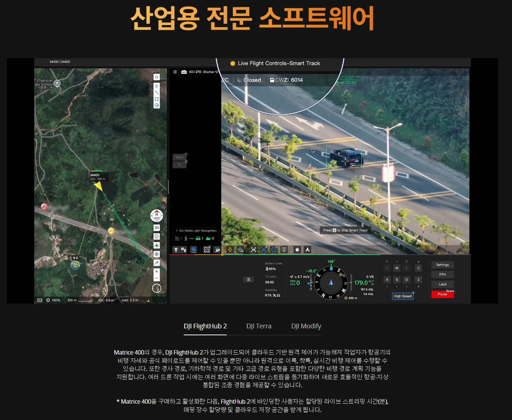The height and width of the screenshot is (420, 512).
Task: Click the E rotate-right flight key
Action: click(x=406, y=268)
